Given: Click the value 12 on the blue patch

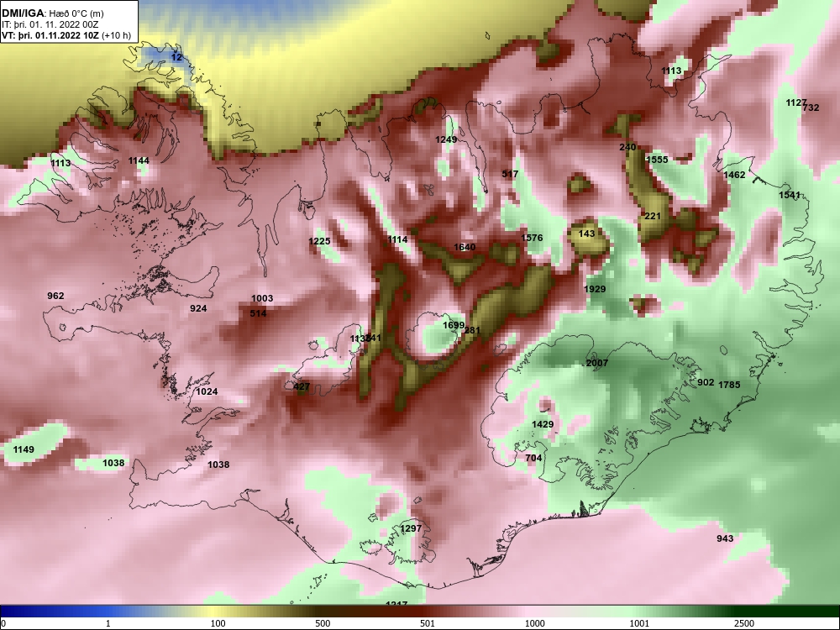Looking at the screenshot, I should coord(176,57).
